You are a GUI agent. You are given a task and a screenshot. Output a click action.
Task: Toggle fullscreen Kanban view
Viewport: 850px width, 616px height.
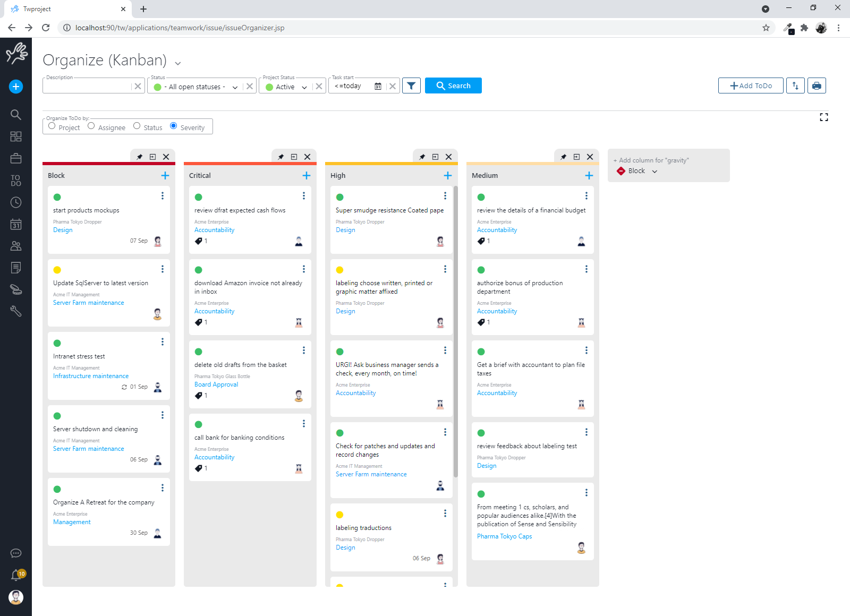(823, 117)
